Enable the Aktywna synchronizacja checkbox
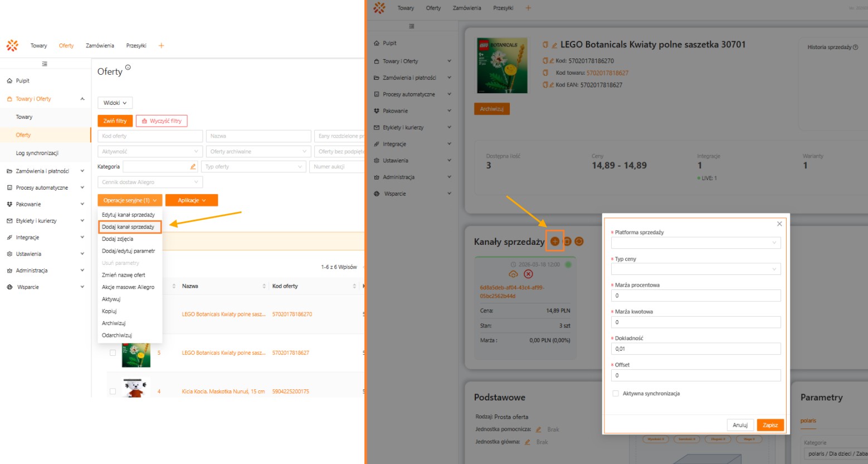868x464 pixels. 616,394
